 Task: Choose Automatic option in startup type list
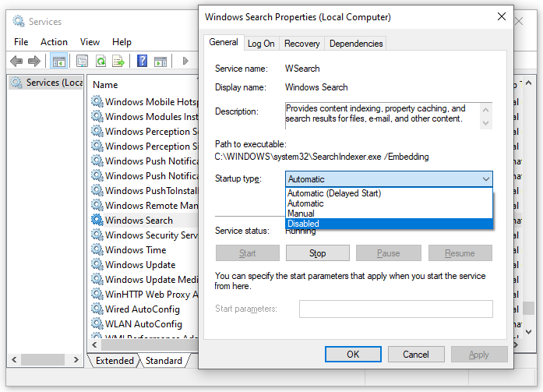[389, 203]
